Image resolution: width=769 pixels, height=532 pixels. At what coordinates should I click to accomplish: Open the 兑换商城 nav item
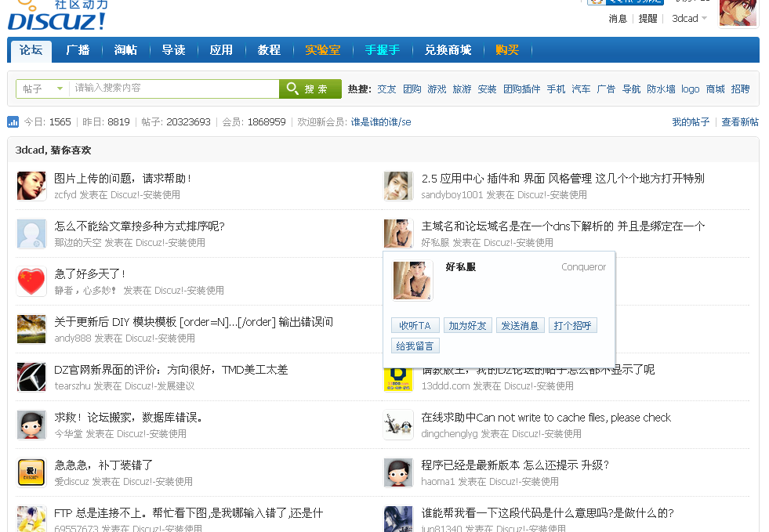click(448, 50)
